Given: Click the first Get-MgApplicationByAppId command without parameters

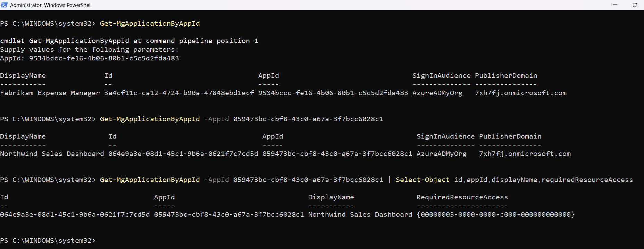Looking at the screenshot, I should coord(150,24).
